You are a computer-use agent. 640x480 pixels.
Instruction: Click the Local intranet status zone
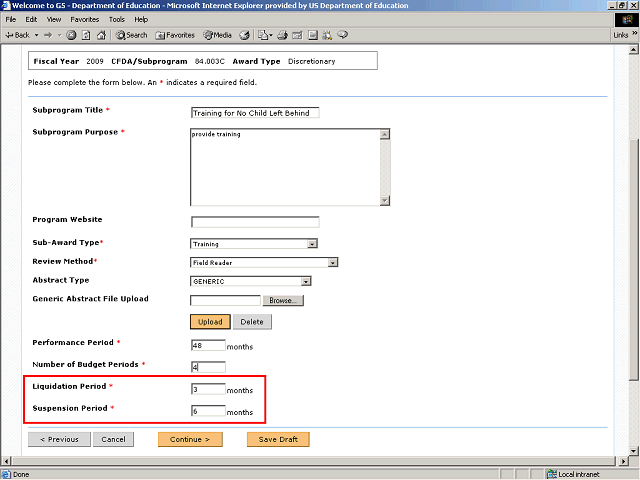coord(574,474)
